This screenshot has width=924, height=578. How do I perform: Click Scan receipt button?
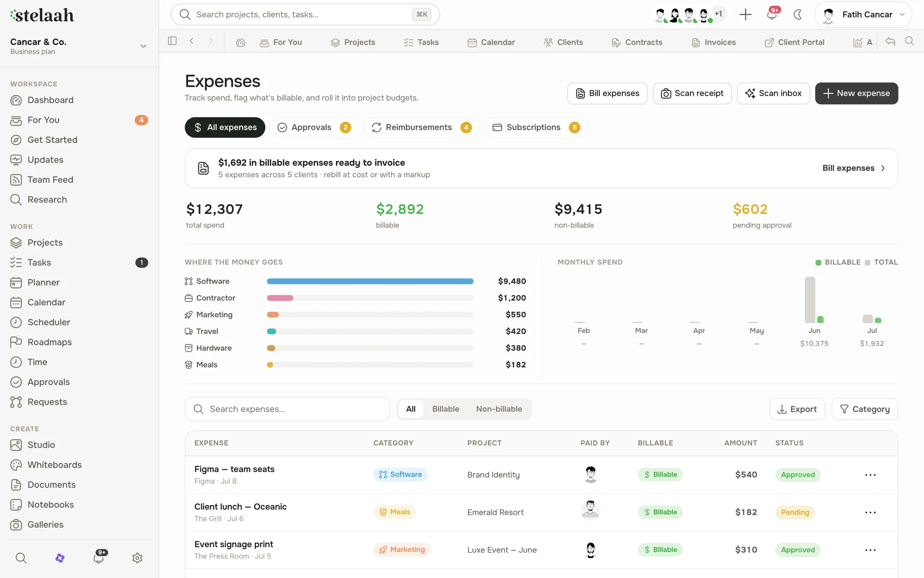(x=692, y=93)
